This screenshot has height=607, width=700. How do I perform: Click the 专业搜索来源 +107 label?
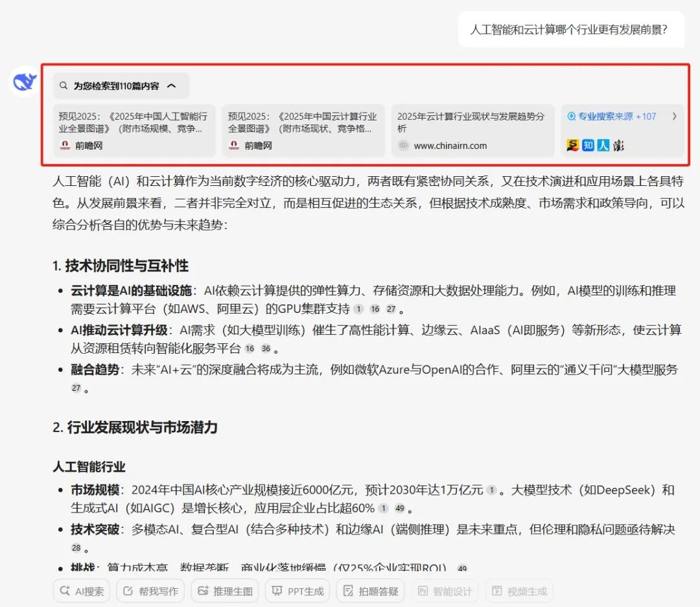pyautogui.click(x=616, y=117)
